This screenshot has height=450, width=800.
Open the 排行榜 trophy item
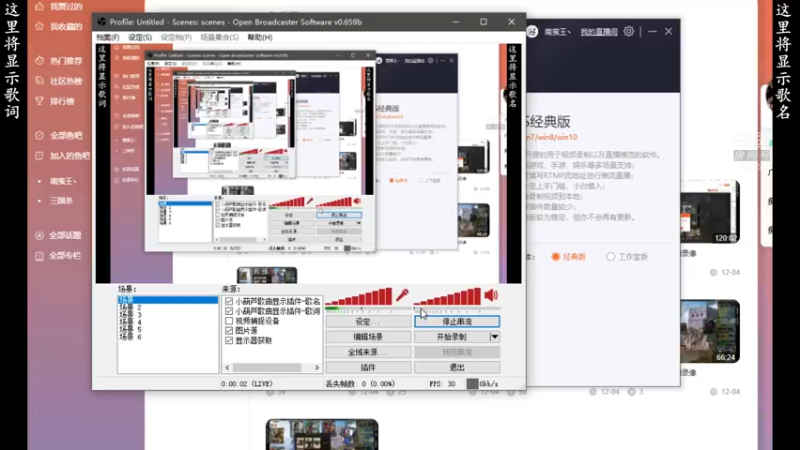(x=55, y=102)
